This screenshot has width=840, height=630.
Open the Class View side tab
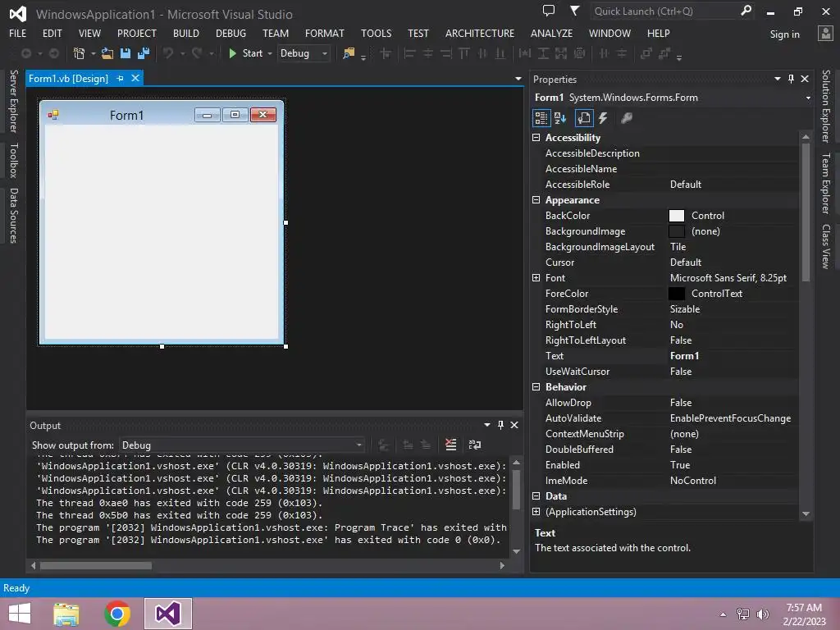pos(826,246)
